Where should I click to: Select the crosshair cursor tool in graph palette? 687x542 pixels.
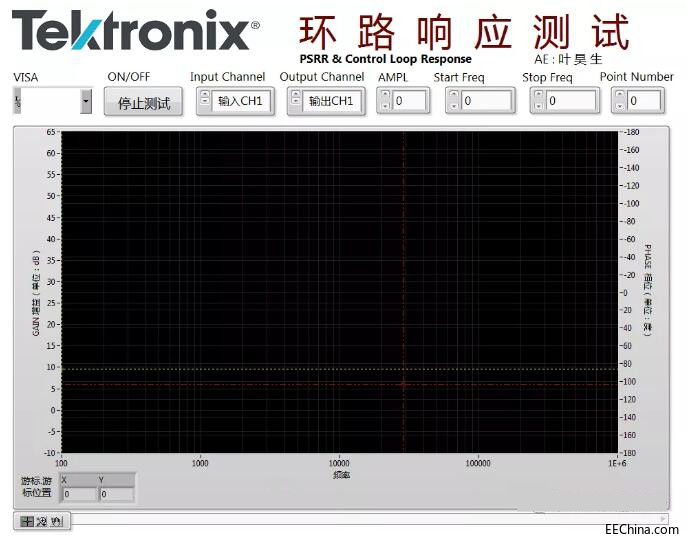point(27,521)
